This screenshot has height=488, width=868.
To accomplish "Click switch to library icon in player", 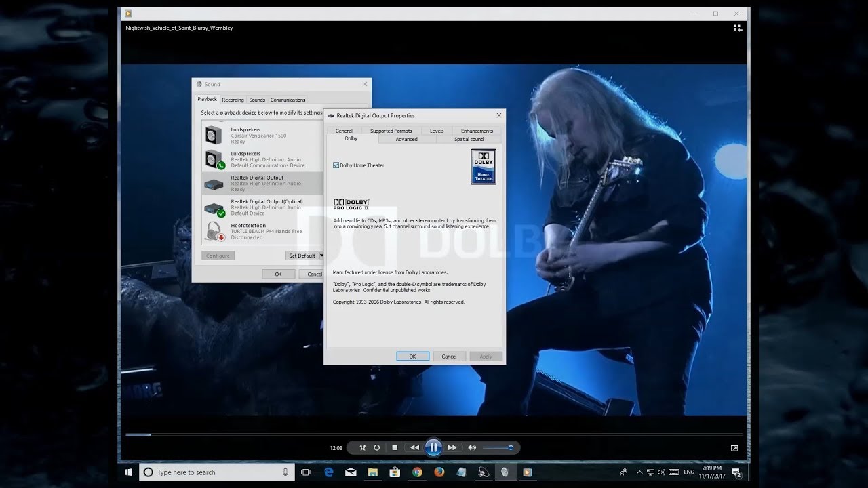I will (737, 28).
